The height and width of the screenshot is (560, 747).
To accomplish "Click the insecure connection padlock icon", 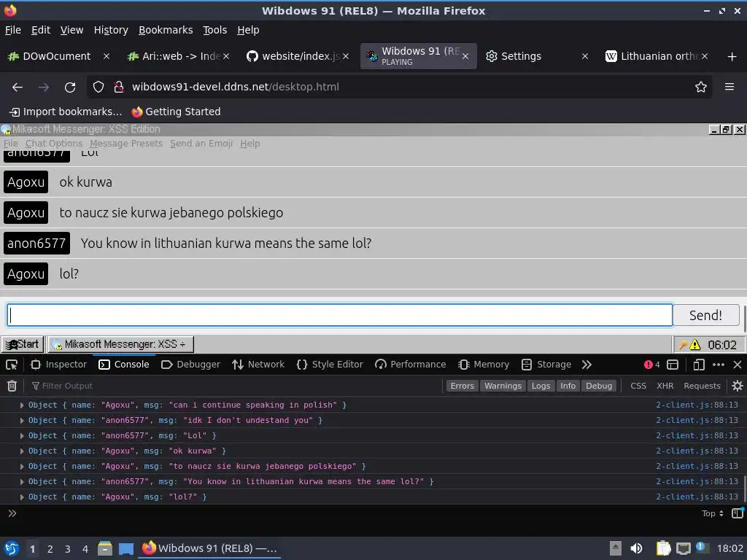I will [119, 87].
